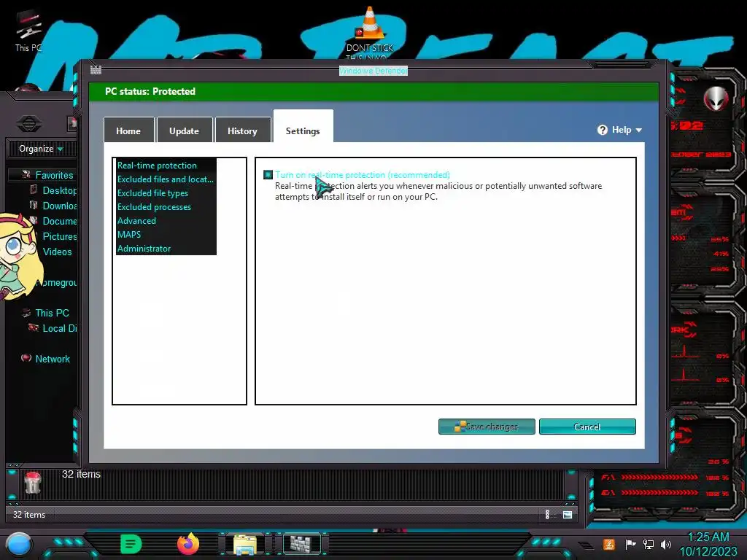Open the Help dropdown menu
Image resolution: width=747 pixels, height=560 pixels.
point(620,130)
